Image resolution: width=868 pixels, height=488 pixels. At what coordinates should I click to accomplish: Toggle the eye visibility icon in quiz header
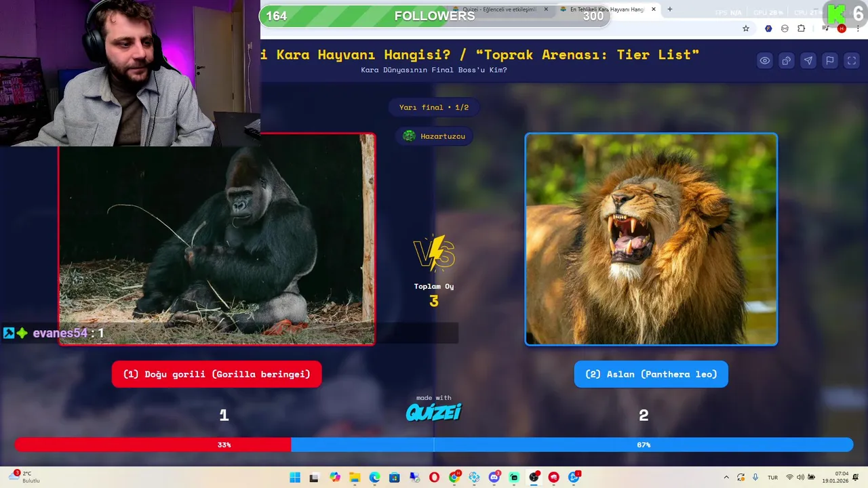[x=765, y=60]
